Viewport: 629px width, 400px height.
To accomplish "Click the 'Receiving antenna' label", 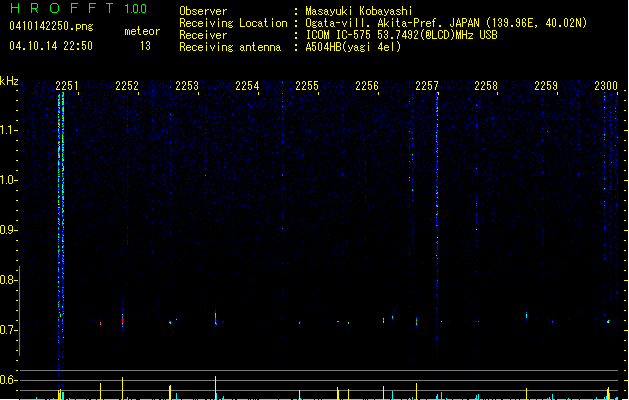I will 230,47.
